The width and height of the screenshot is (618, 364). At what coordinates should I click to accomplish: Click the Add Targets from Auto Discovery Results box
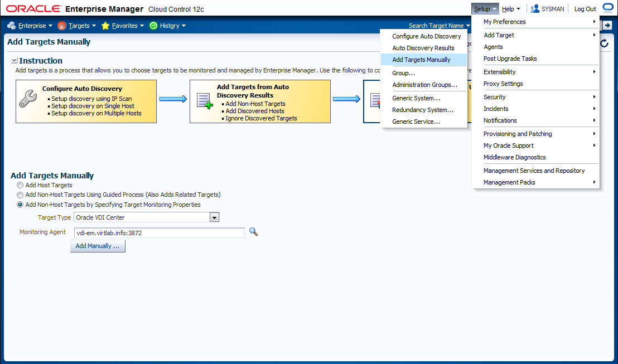pyautogui.click(x=260, y=101)
